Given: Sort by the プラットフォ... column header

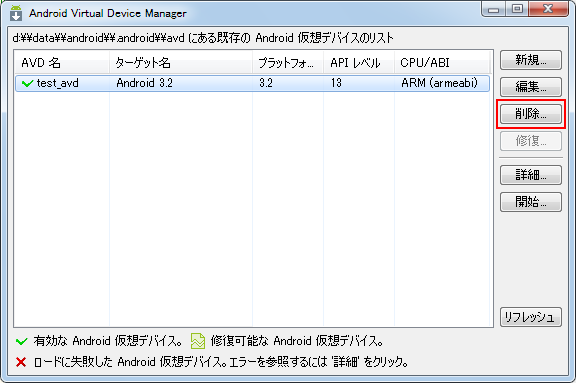Looking at the screenshot, I should pyautogui.click(x=288, y=63).
